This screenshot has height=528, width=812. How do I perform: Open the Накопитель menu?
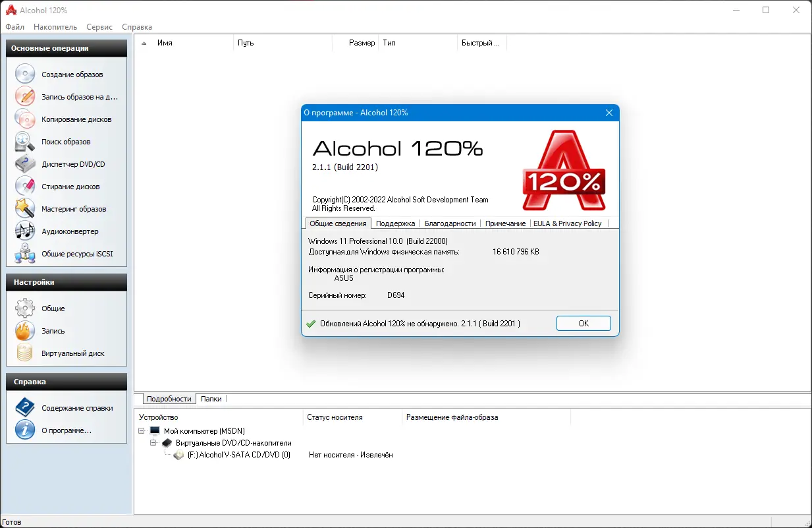tap(55, 27)
